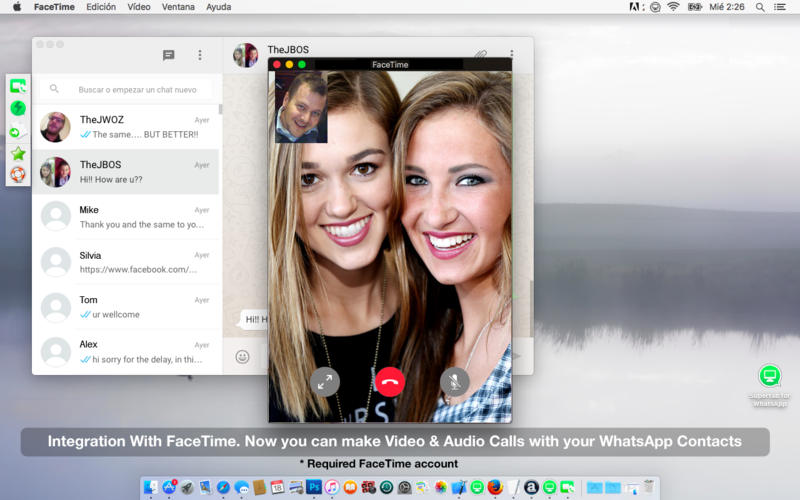Click the self-view thumbnail in the FaceTime window
The width and height of the screenshot is (800, 500).
tap(301, 107)
